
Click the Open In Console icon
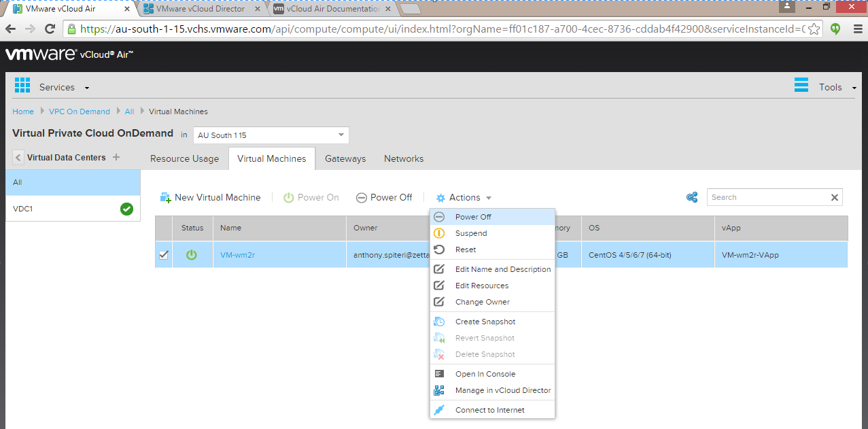(x=439, y=374)
